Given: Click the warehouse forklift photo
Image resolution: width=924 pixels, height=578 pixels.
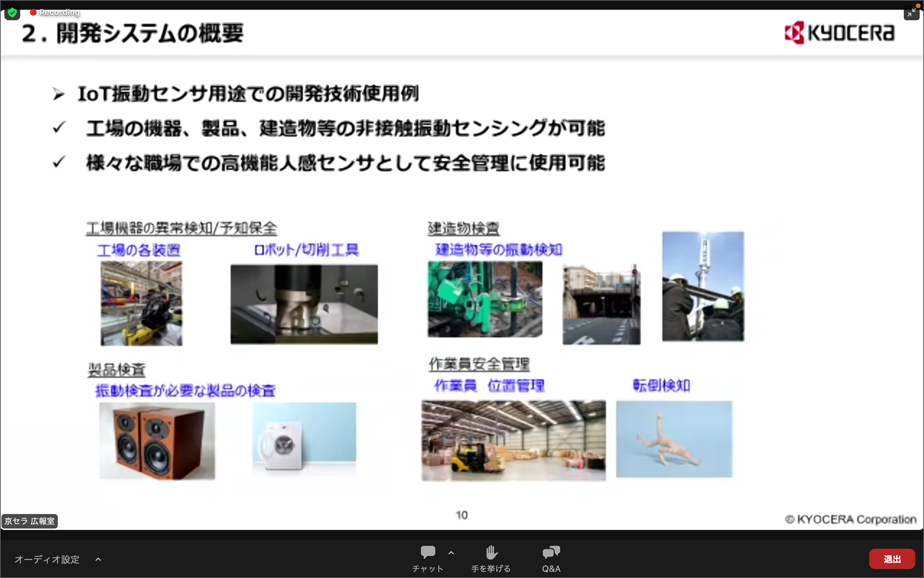Looking at the screenshot, I should point(513,441).
